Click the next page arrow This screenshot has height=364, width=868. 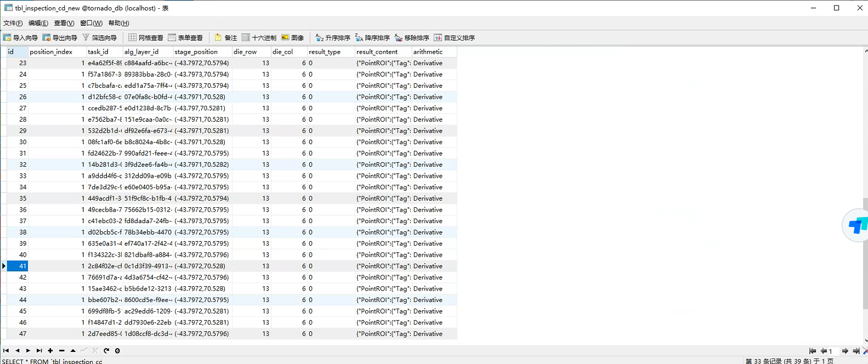[x=845, y=351]
